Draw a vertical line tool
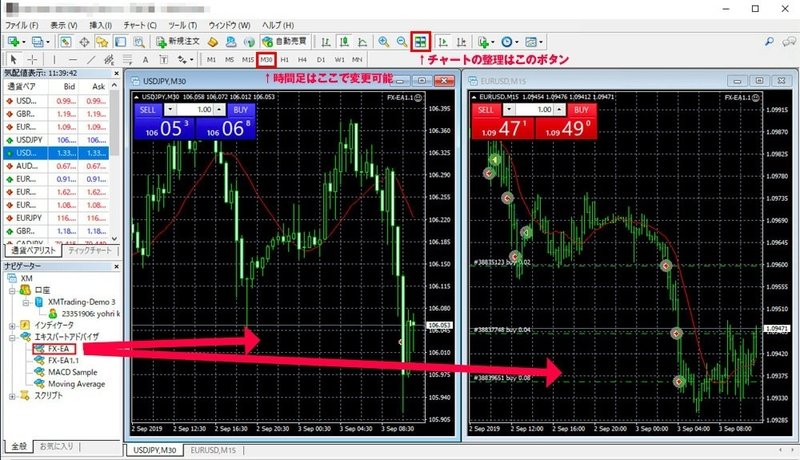Viewport: 800px width, 460px height. pos(54,60)
